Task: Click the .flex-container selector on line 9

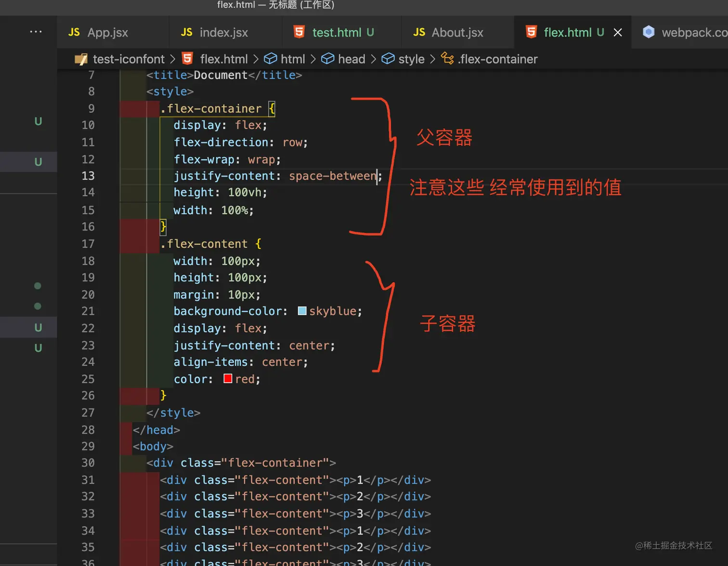Action: (x=211, y=109)
